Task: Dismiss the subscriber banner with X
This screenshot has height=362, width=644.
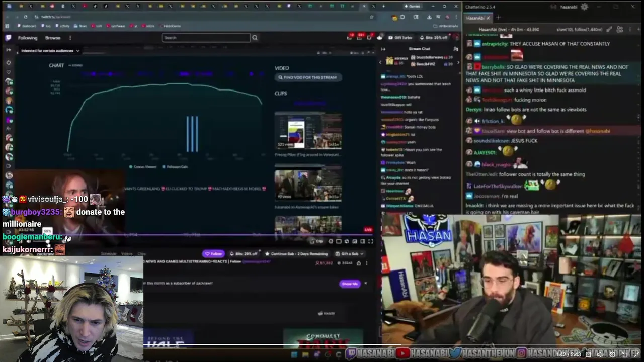Action: pyautogui.click(x=366, y=284)
